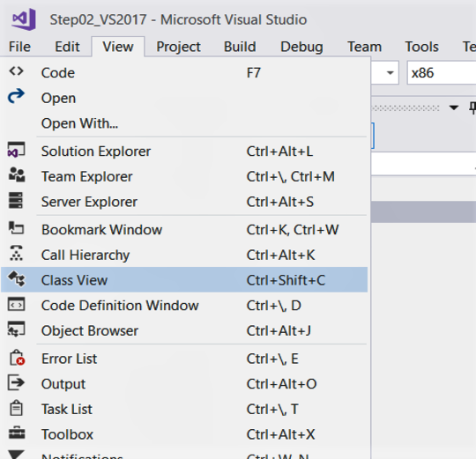Show the Task List window
Image resolution: width=476 pixels, height=459 pixels.
click(184, 409)
